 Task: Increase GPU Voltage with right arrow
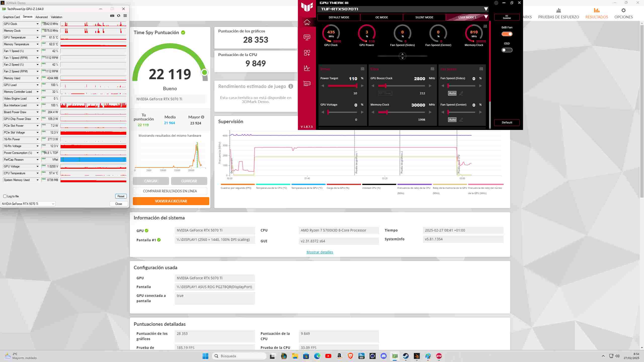(362, 112)
